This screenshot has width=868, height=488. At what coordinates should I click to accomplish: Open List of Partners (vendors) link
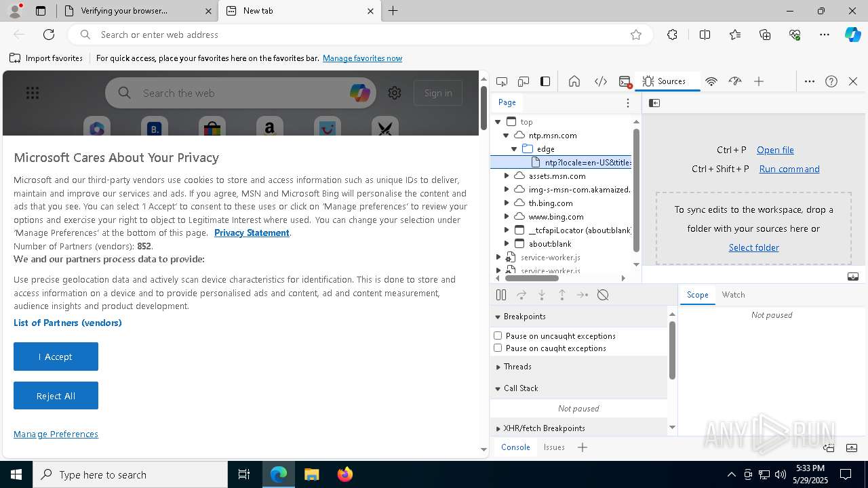point(68,323)
